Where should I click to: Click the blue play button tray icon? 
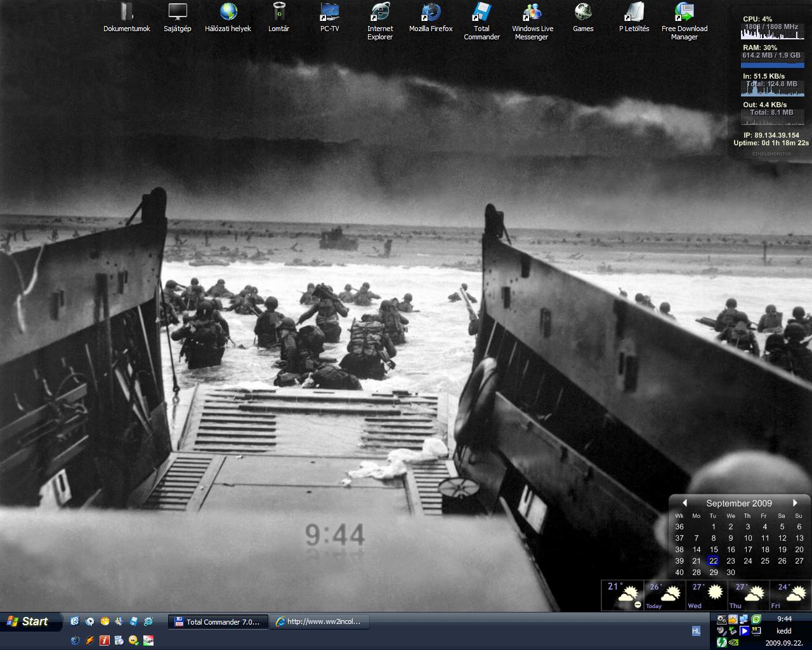pyautogui.click(x=745, y=631)
